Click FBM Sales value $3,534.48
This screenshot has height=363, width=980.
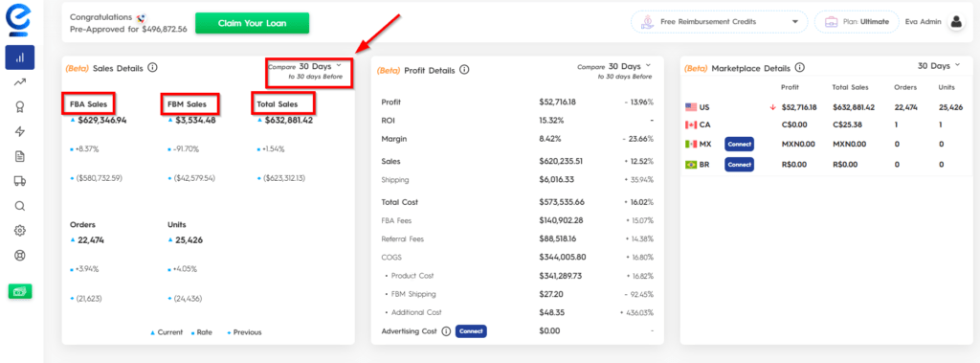(195, 120)
